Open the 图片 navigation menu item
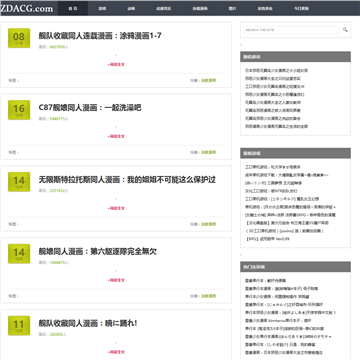The width and height of the screenshot is (360, 360). (x=232, y=8)
